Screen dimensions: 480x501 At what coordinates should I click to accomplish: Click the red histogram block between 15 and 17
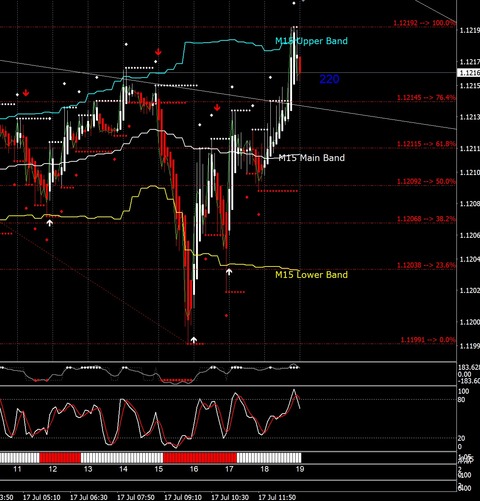(200, 458)
